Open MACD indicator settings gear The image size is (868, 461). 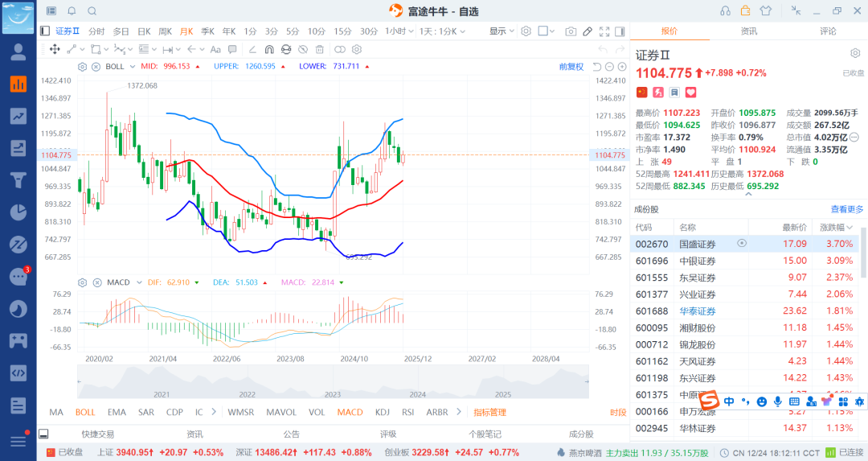[x=84, y=282]
